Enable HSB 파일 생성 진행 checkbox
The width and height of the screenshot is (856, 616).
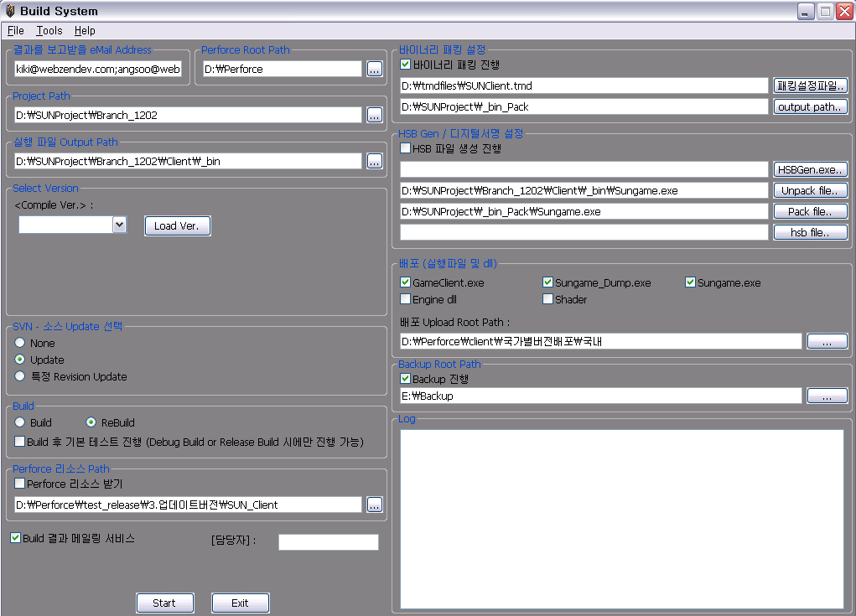coord(405,148)
